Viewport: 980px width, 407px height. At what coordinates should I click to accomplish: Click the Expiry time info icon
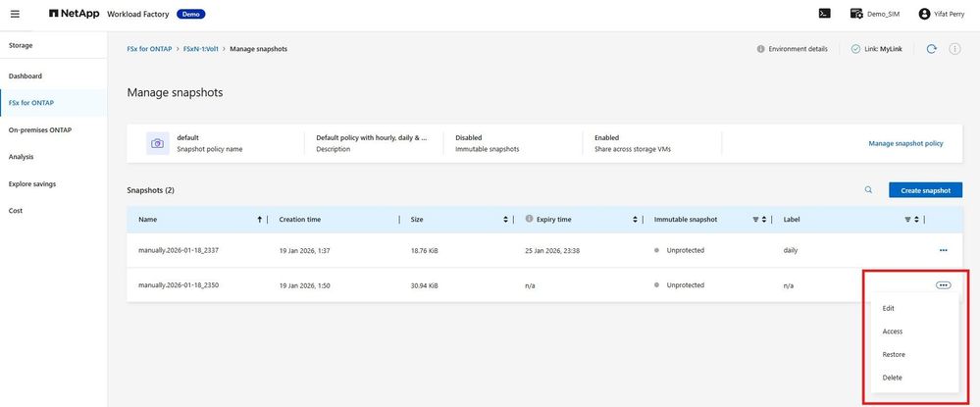pyautogui.click(x=529, y=220)
